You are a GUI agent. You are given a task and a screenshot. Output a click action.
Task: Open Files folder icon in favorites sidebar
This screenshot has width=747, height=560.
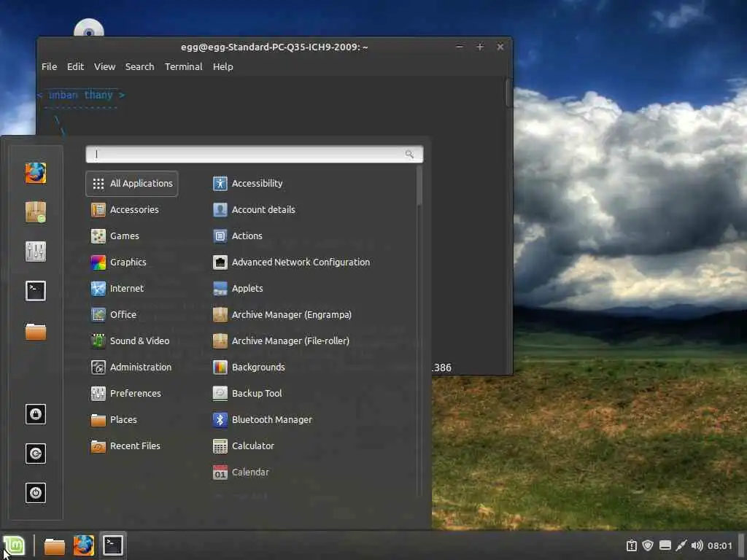(x=36, y=331)
